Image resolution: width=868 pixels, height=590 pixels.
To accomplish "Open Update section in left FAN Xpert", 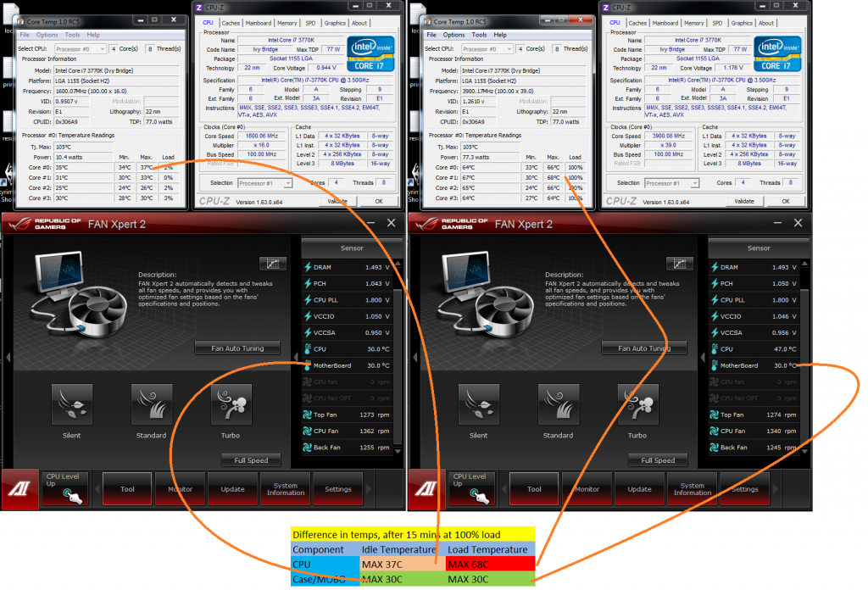I will click(x=232, y=489).
